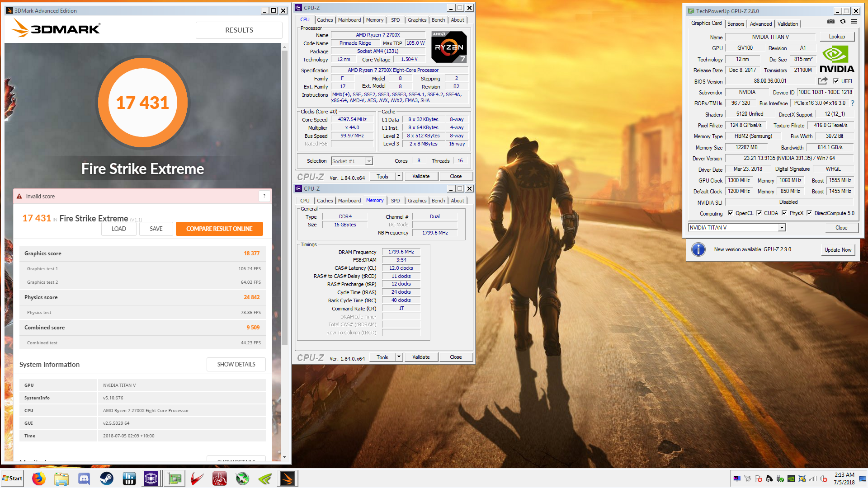Select the CPU-Z taskbar icon
Screen dimensions: 868x488
pyautogui.click(x=151, y=479)
